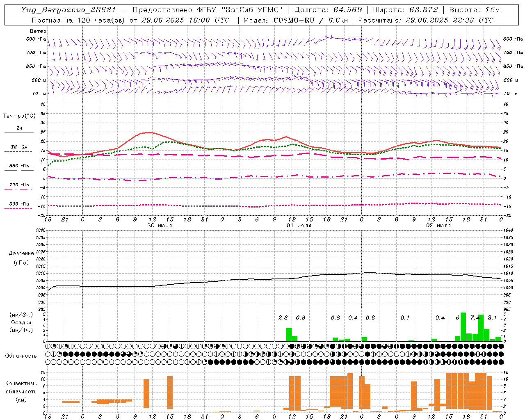Click the date label 30 июня
The width and height of the screenshot is (525, 420).
[159, 226]
